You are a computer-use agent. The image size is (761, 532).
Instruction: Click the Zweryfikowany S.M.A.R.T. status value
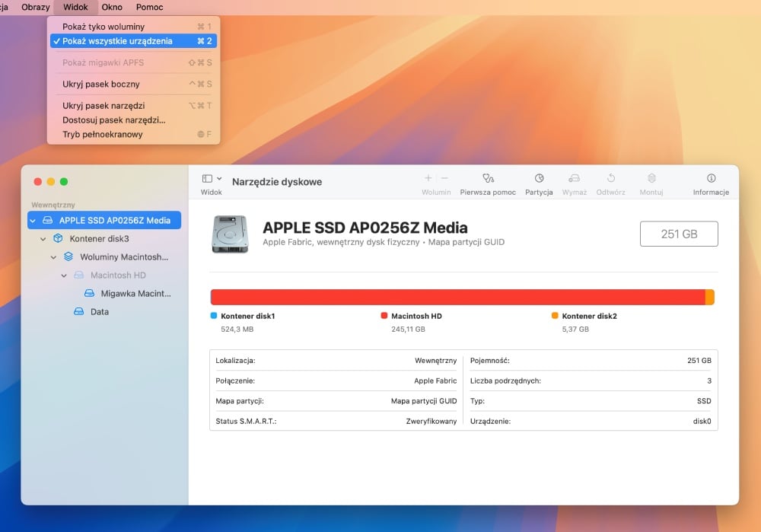tap(431, 422)
